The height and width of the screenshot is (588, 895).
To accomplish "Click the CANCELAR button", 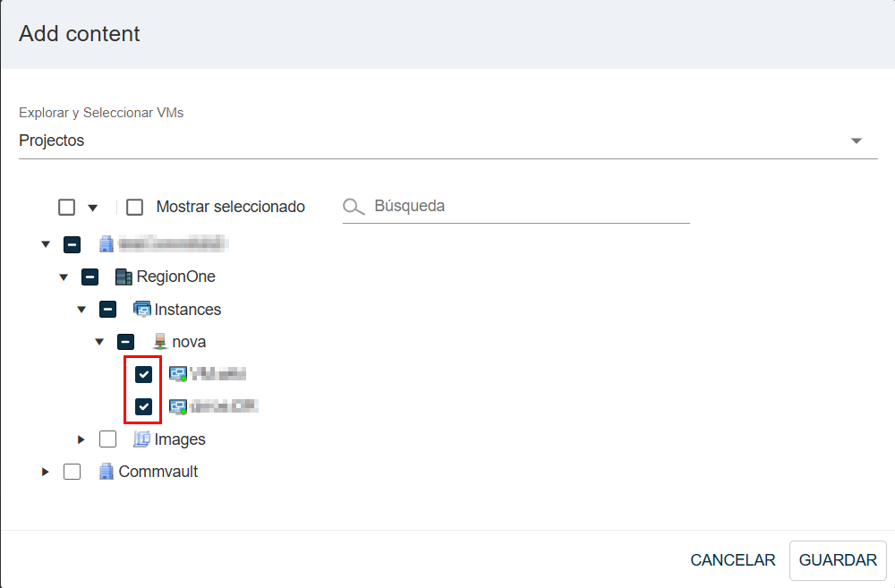I will [733, 560].
